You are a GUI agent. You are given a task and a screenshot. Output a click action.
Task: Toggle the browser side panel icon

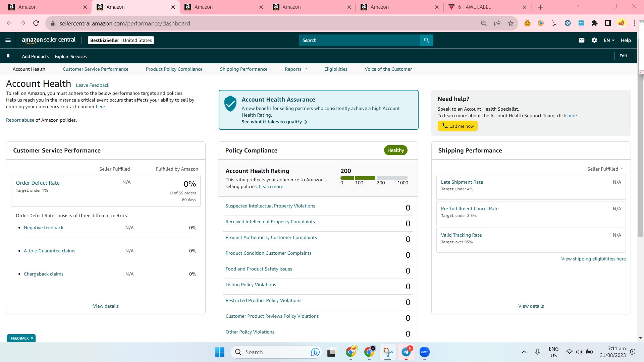coord(608,23)
